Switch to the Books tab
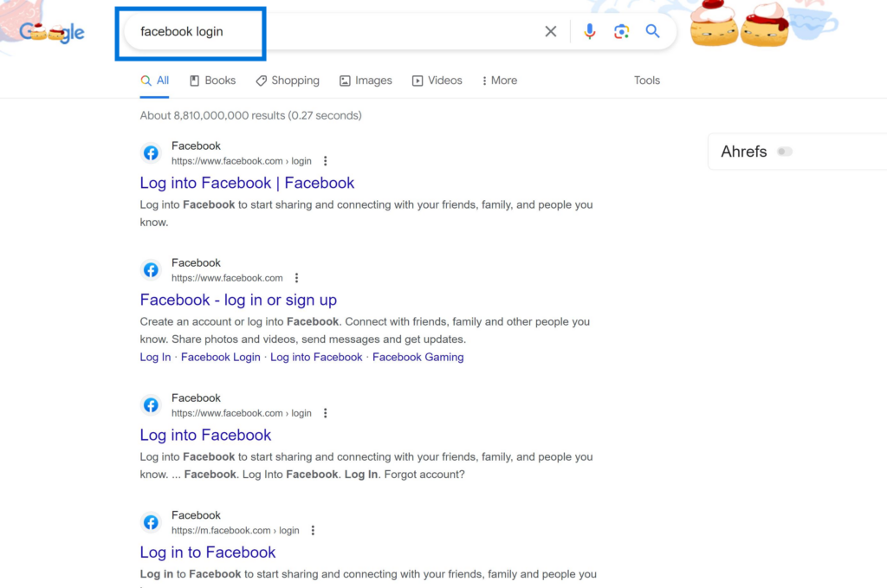The image size is (887, 588). [212, 80]
